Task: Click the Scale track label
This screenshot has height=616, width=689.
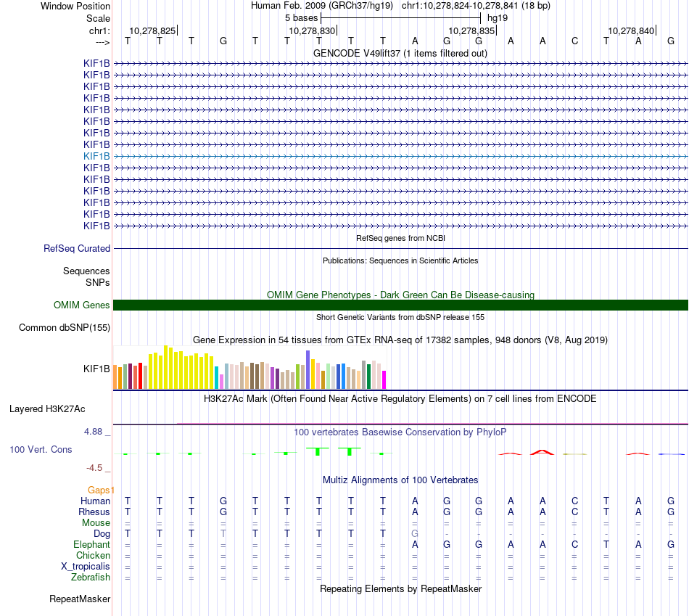Action: [98, 18]
